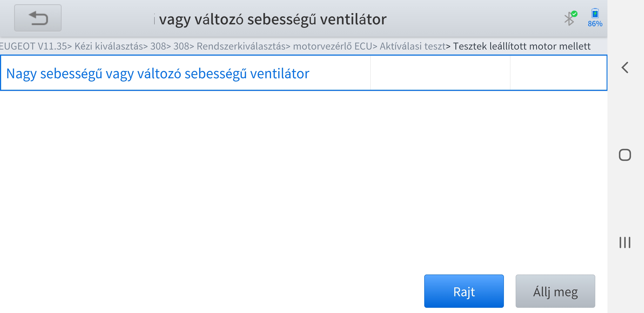The width and height of the screenshot is (644, 313).
Task: Click the empty rightmost cell of ventilátor row
Action: point(558,73)
